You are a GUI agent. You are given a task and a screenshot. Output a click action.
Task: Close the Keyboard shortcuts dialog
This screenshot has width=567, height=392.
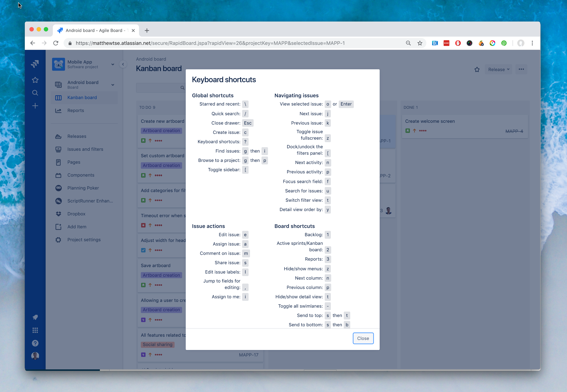363,338
